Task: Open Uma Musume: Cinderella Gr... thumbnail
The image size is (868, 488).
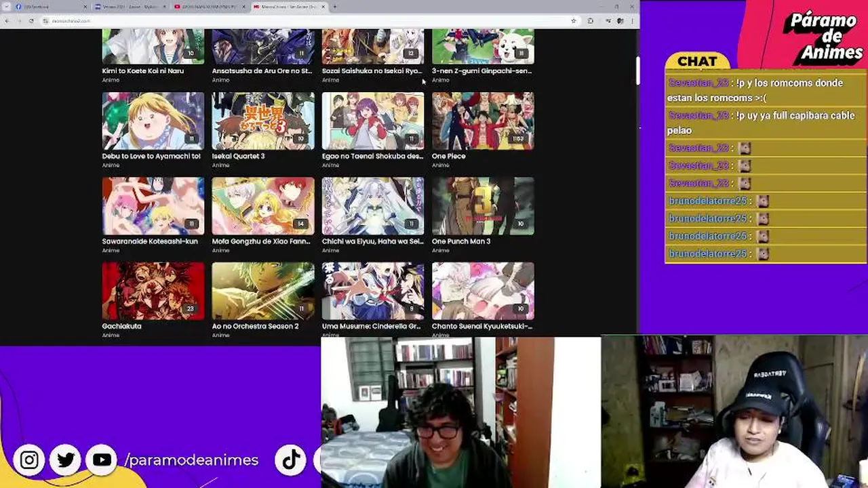Action: coord(373,291)
